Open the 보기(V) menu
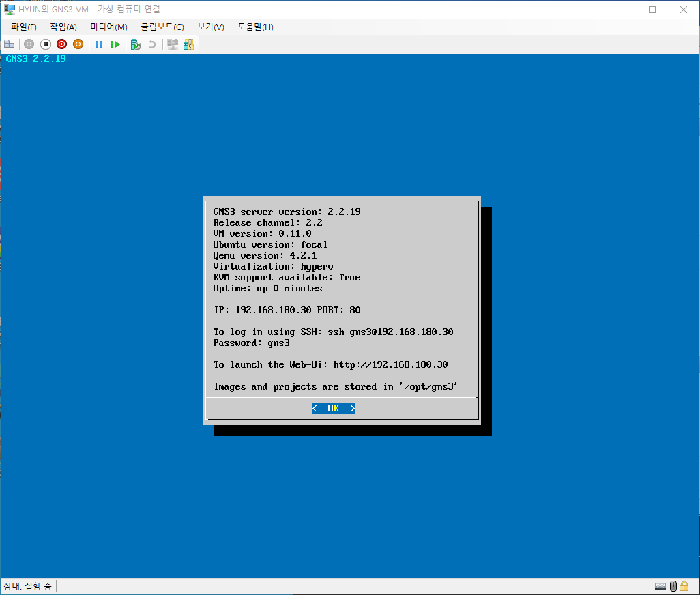This screenshot has width=700, height=595. tap(211, 27)
